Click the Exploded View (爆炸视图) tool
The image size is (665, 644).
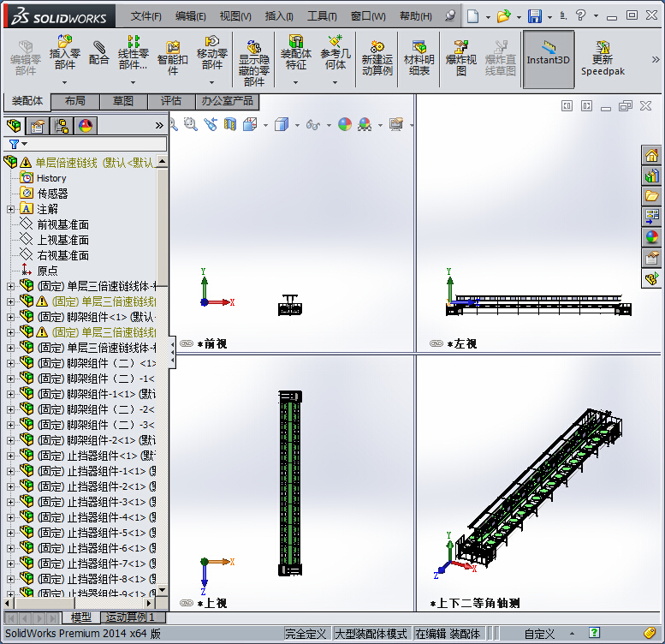click(461, 58)
